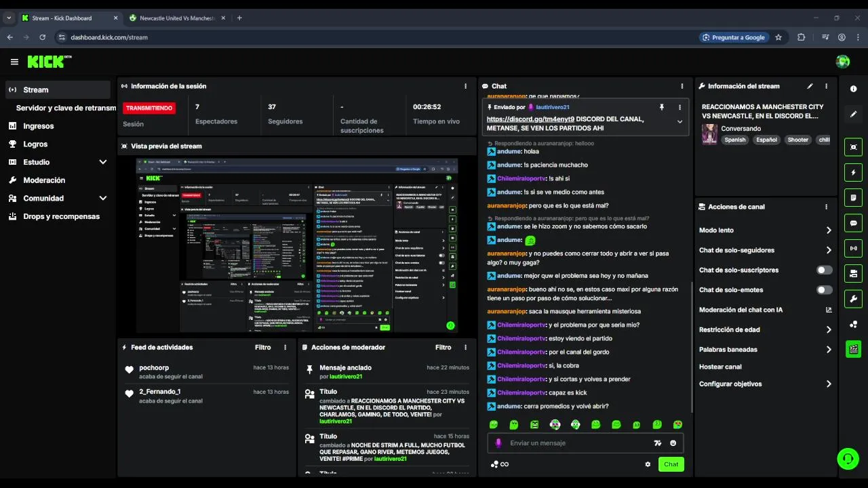Switch to Newcastle United Vs Manchester tab
Viewport: 868px width, 488px height.
(x=176, y=18)
